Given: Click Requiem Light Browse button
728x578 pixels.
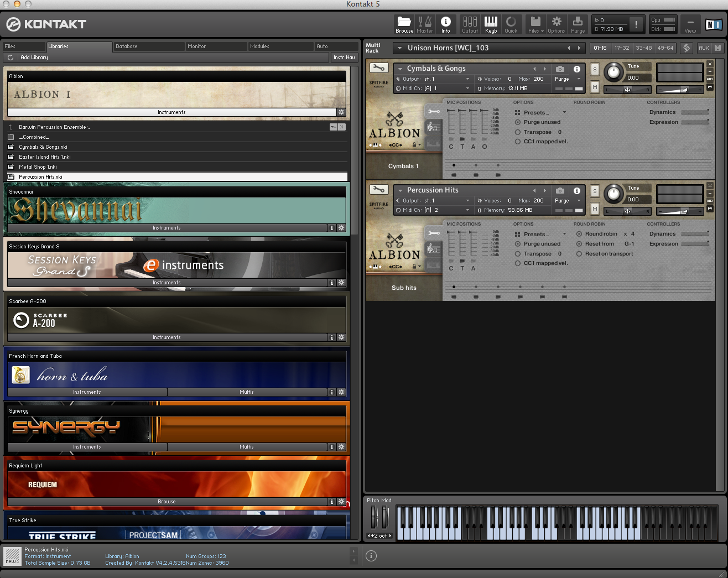Looking at the screenshot, I should [x=167, y=502].
